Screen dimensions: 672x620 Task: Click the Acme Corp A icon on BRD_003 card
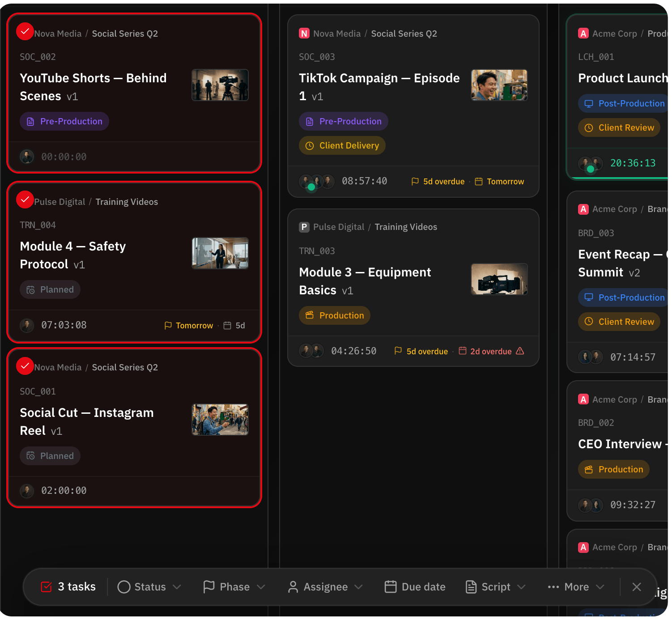583,209
